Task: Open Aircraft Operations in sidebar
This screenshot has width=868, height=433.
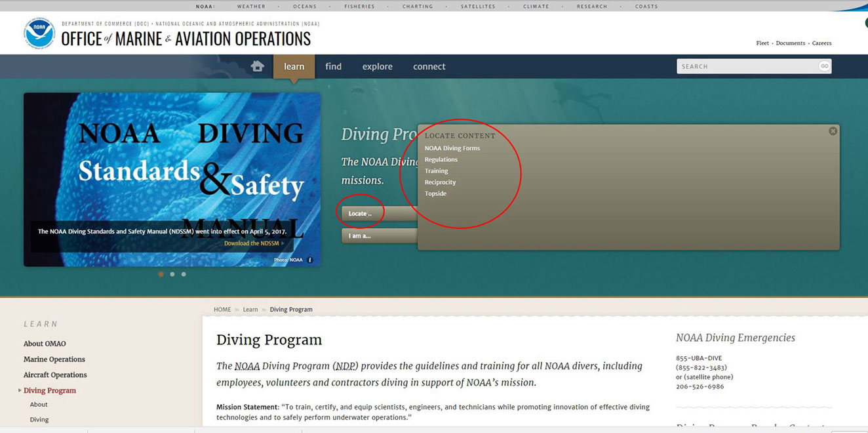Action: (55, 375)
